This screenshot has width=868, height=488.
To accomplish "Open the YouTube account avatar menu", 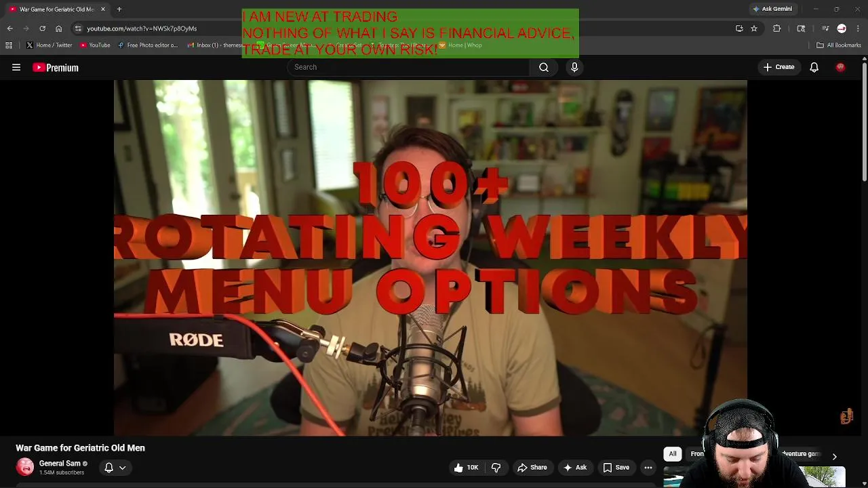I will (x=840, y=67).
